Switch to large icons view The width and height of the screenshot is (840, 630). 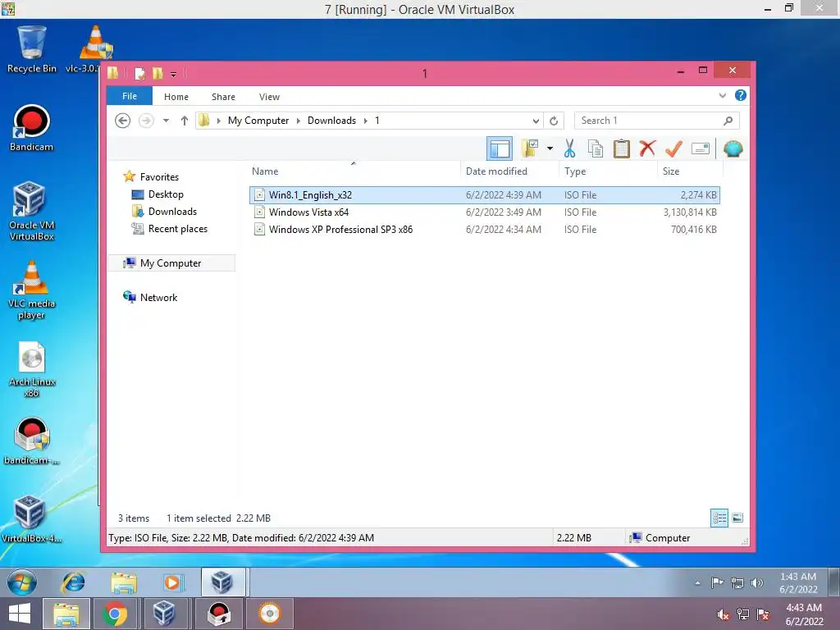(x=737, y=518)
